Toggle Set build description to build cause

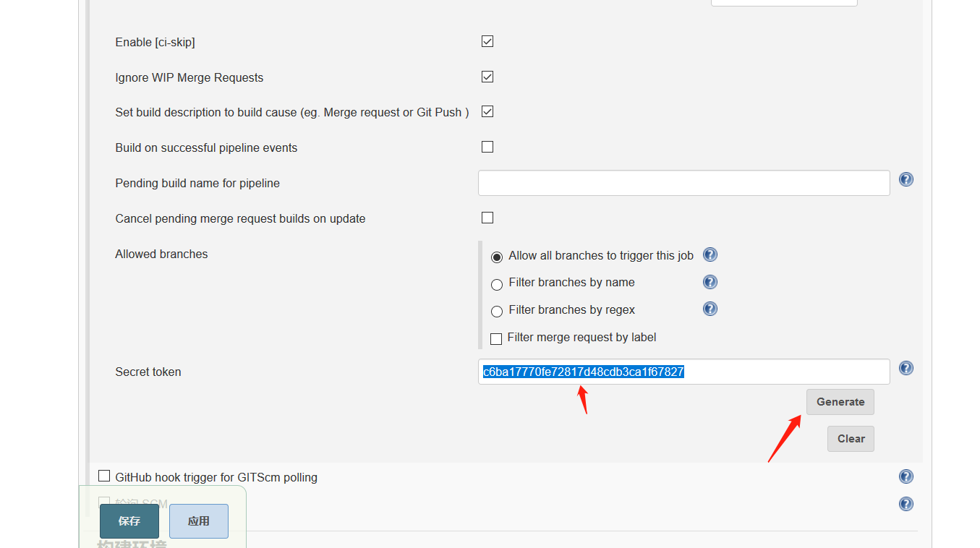click(487, 111)
